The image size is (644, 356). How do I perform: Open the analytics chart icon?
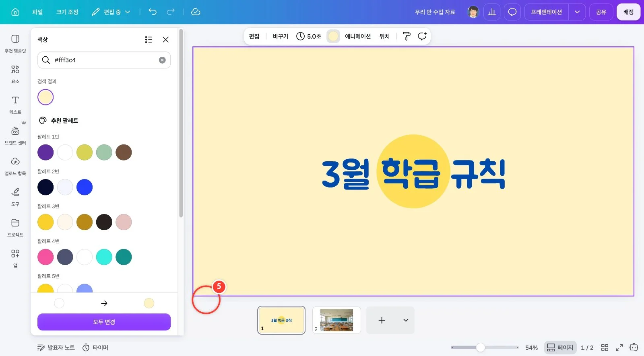click(x=492, y=12)
